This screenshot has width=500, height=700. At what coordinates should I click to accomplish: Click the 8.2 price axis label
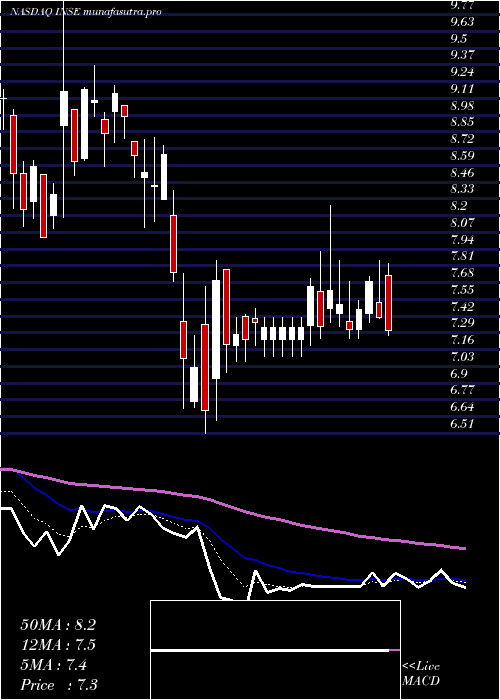[458, 206]
